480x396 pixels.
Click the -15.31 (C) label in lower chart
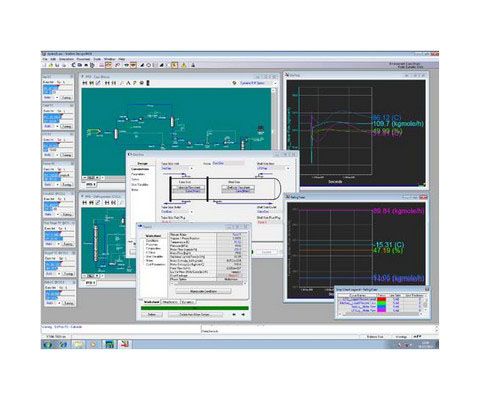click(388, 245)
